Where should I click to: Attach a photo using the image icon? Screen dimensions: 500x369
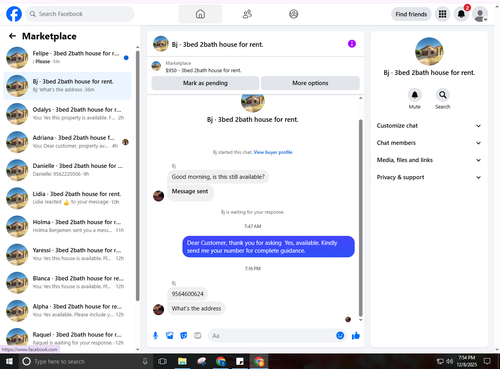170,336
